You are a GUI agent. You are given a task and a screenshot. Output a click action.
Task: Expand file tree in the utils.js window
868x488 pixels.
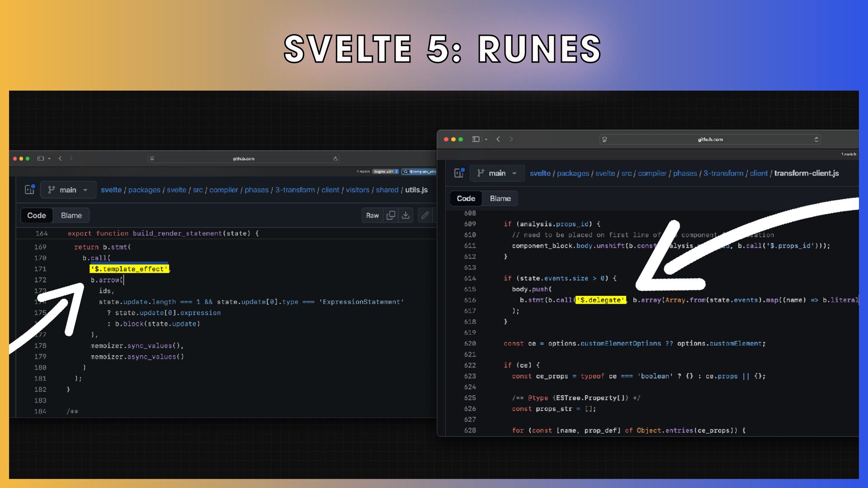tap(30, 190)
